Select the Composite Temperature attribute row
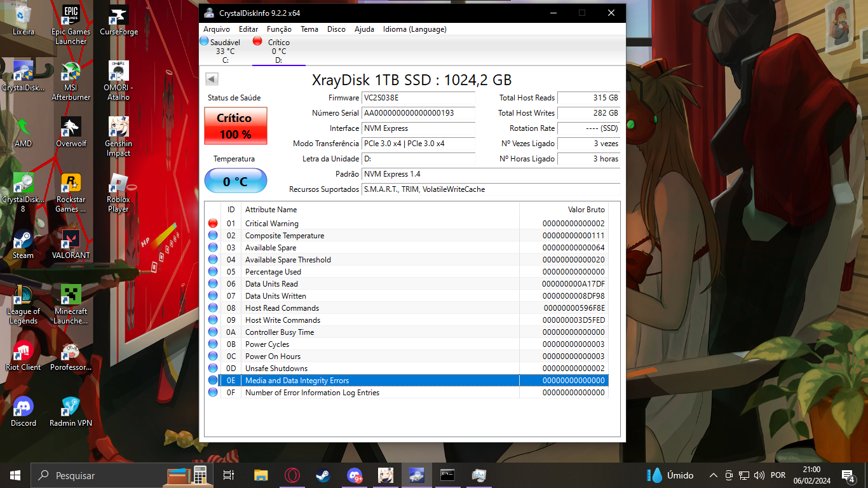Image resolution: width=868 pixels, height=488 pixels. pos(407,236)
